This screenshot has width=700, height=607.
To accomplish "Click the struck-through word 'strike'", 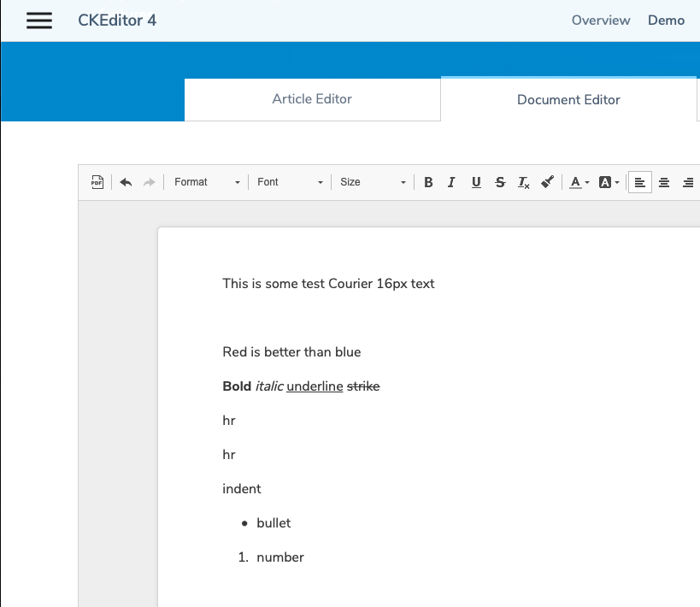I will 363,386.
